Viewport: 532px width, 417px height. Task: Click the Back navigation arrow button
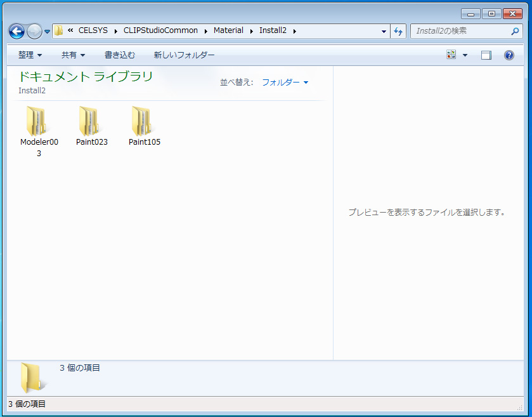click(16, 30)
